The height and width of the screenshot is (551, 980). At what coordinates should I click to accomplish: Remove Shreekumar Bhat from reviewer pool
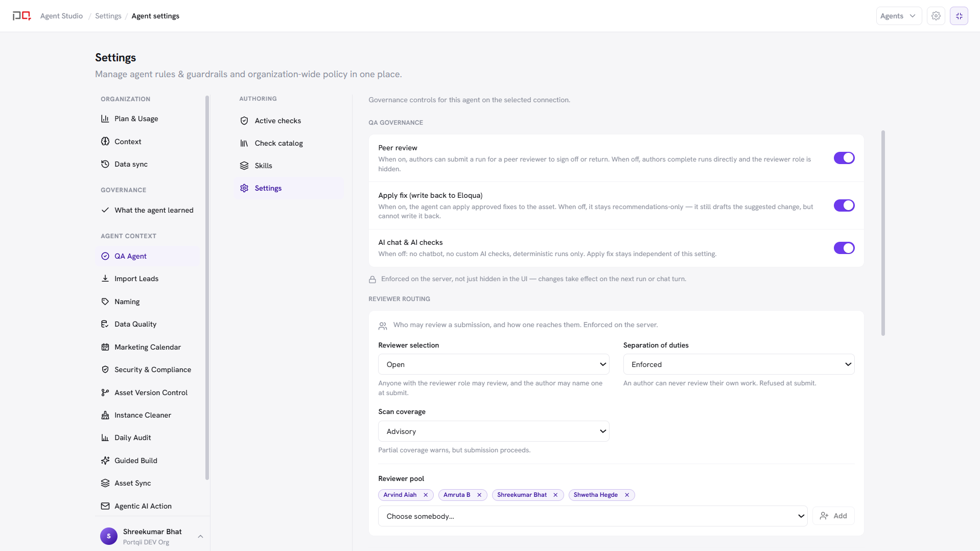(555, 495)
